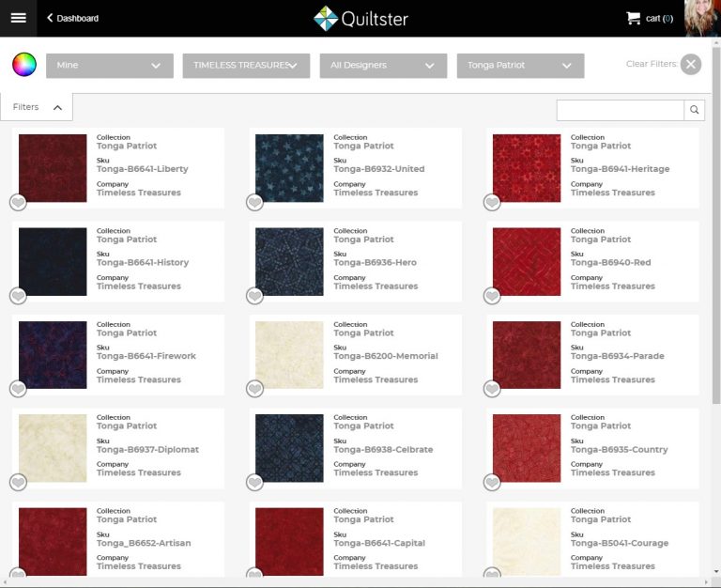
Task: Favorite the Tonga-B6937-Diplomat fabric
Action: coord(18,482)
